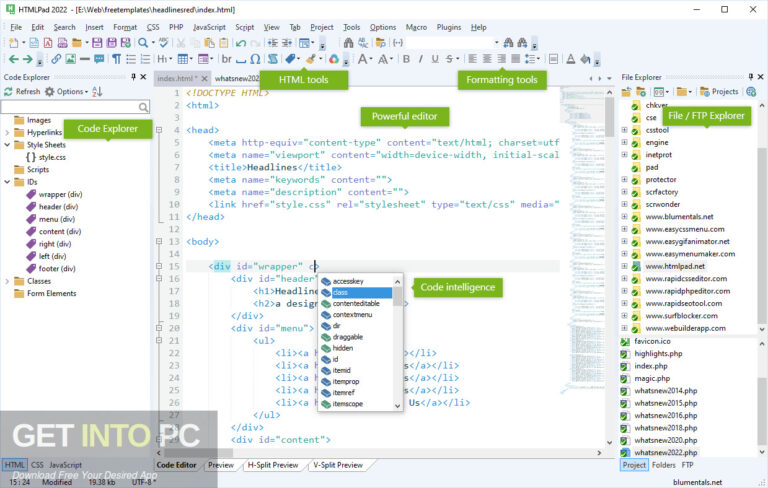The image size is (768, 488).
Task: Expand the Hyperlinks tree node
Action: coord(7,133)
